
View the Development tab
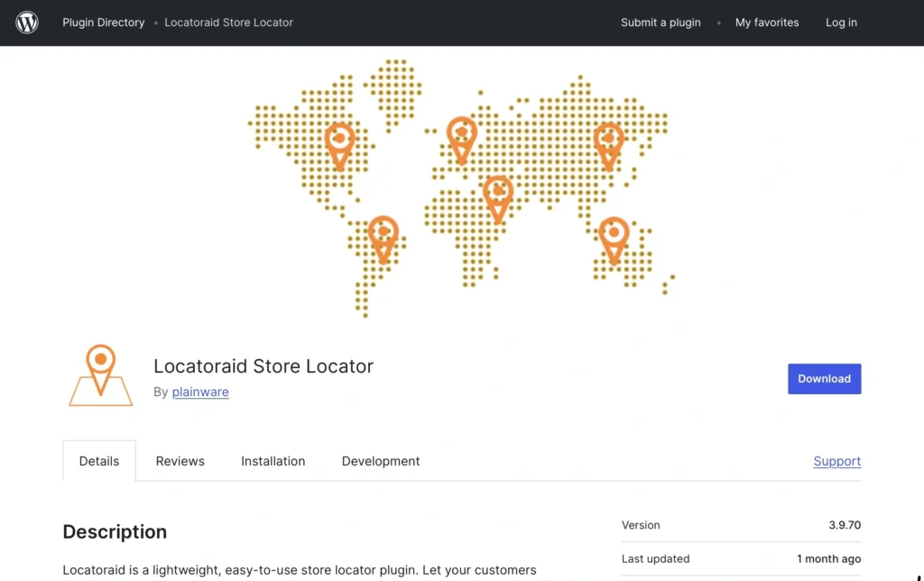(381, 461)
